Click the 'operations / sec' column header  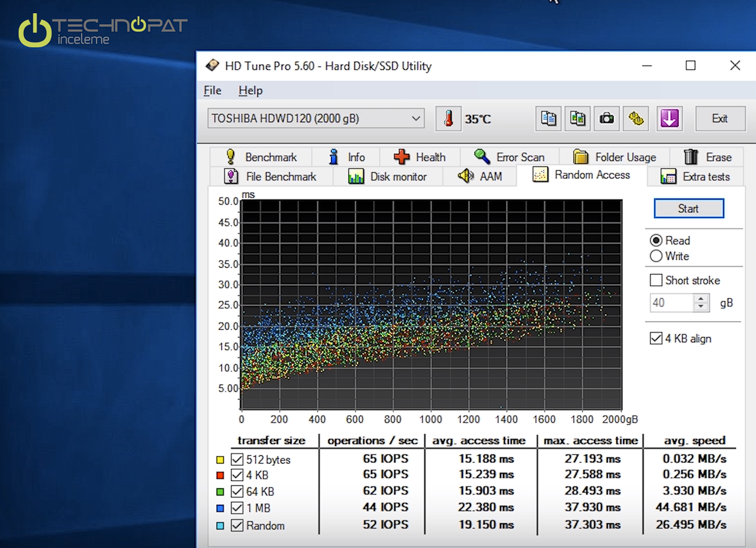[x=372, y=441]
